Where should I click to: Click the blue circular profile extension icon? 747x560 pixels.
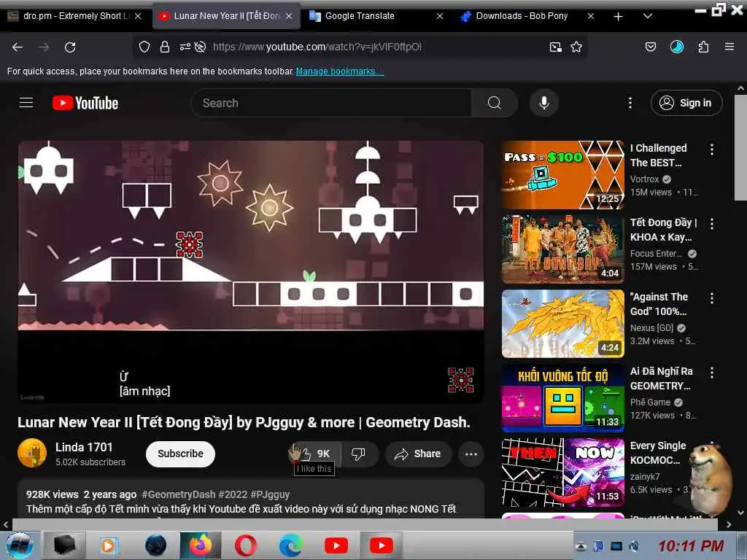coord(677,47)
